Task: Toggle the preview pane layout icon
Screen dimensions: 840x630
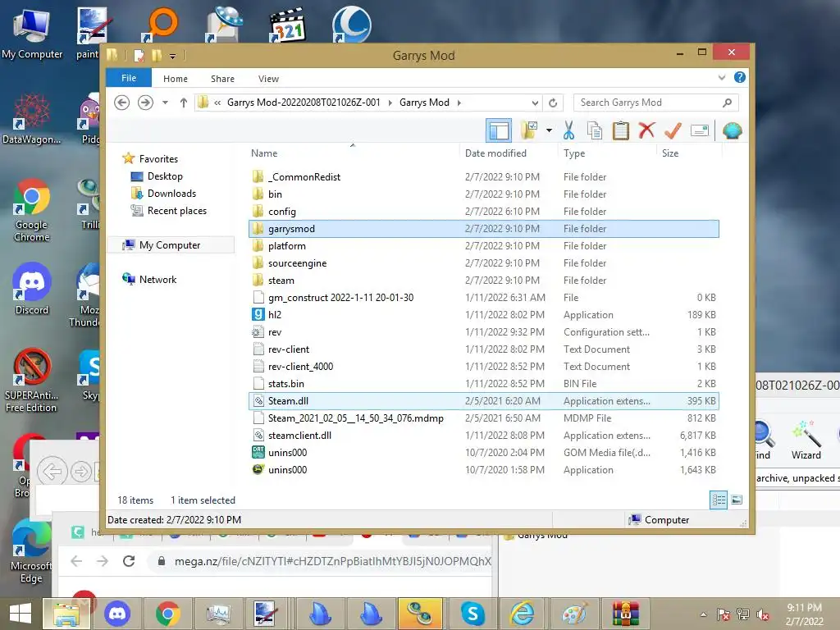Action: point(498,130)
